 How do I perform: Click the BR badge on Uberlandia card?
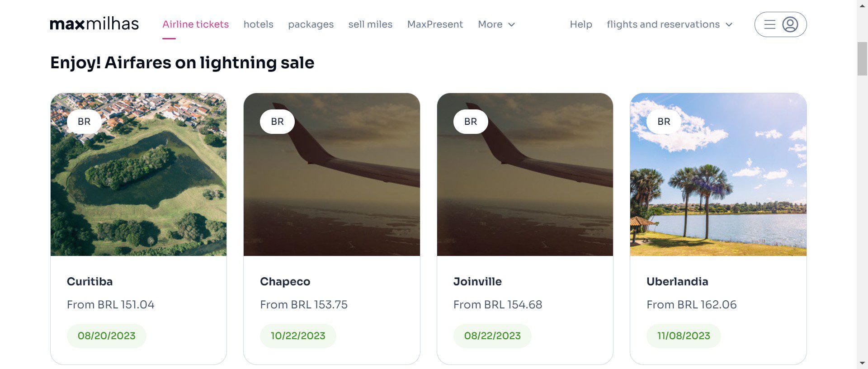[x=664, y=122]
